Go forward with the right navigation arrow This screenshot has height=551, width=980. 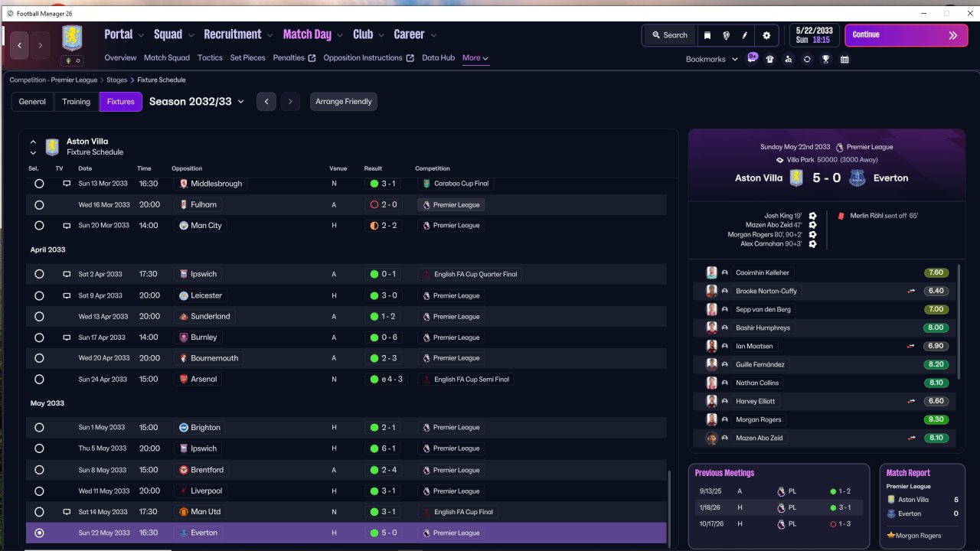coord(41,46)
